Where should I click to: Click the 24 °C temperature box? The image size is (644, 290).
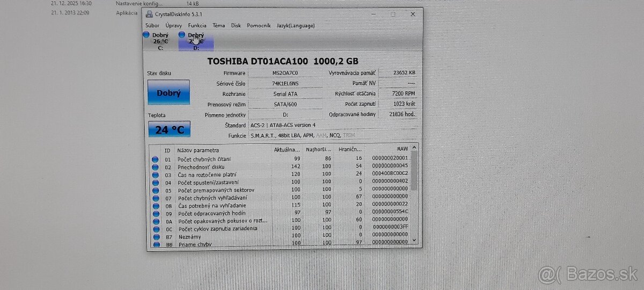pos(169,129)
